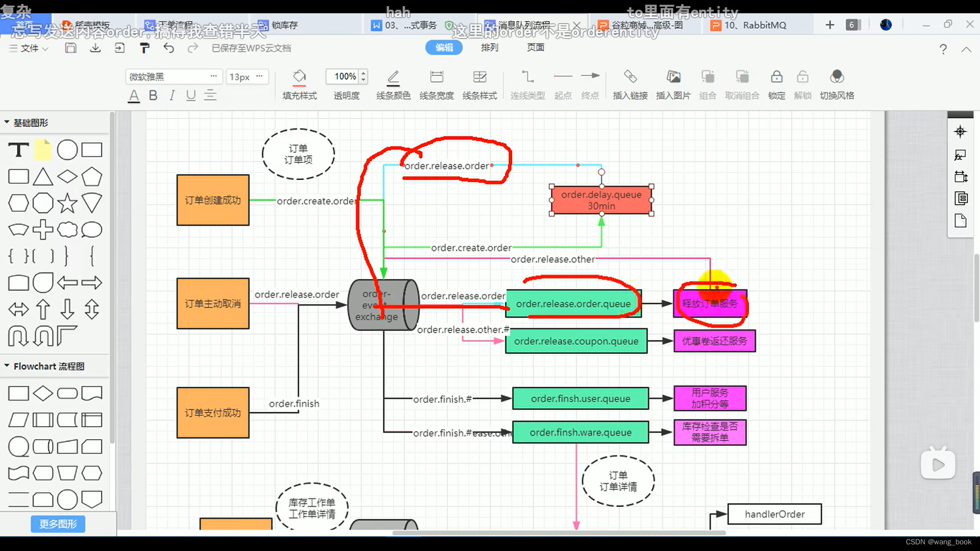Screen dimensions: 980x551
Task: Pick the up arrow shape
Action: (x=43, y=309)
